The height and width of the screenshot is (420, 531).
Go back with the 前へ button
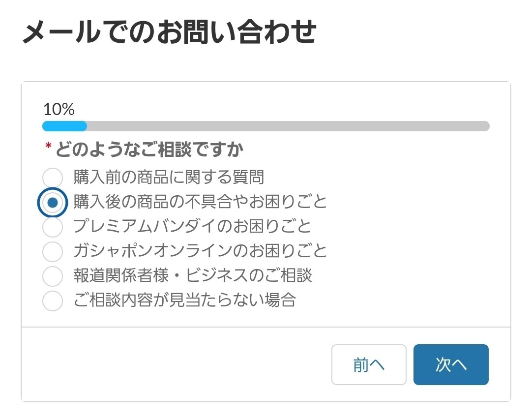point(369,365)
